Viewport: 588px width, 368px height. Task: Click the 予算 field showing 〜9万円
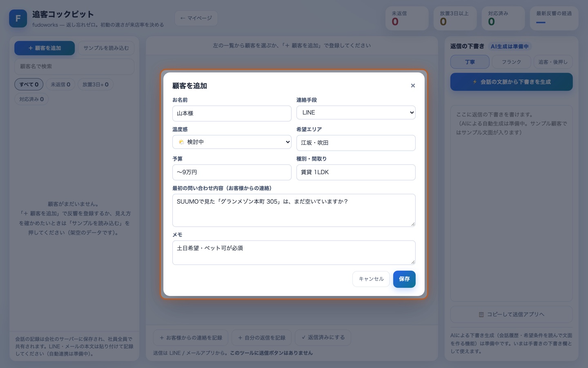pyautogui.click(x=232, y=172)
